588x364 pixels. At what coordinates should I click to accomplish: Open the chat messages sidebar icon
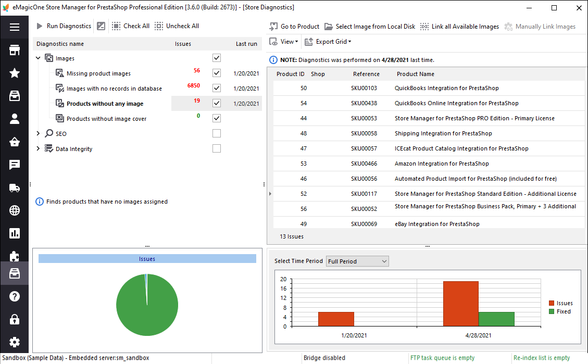[x=14, y=165]
